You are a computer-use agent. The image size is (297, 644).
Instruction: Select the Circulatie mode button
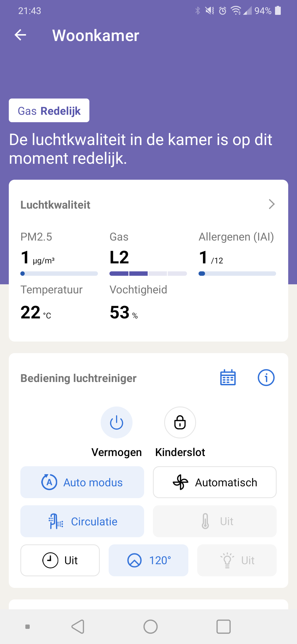82,521
